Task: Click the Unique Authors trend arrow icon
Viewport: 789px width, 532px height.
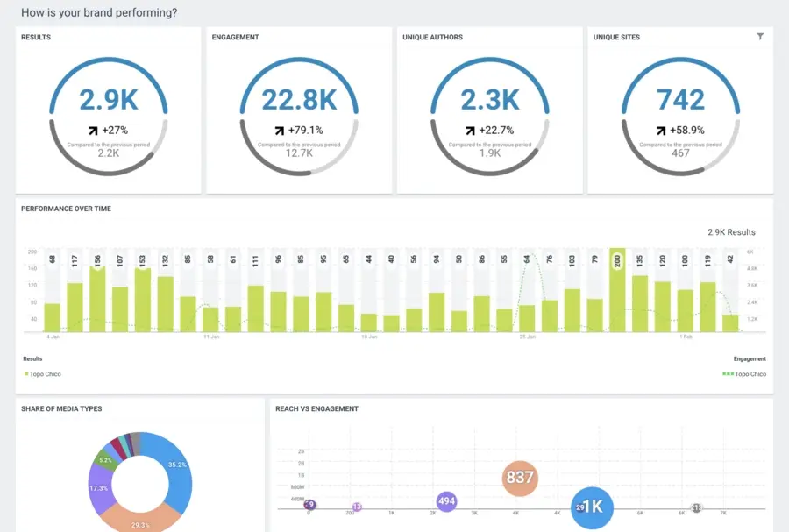Action: coord(470,131)
